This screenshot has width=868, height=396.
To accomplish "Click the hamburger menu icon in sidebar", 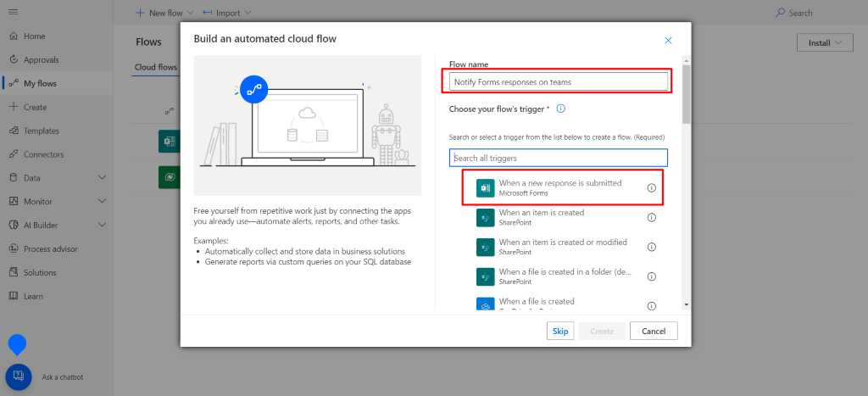I will click(13, 13).
